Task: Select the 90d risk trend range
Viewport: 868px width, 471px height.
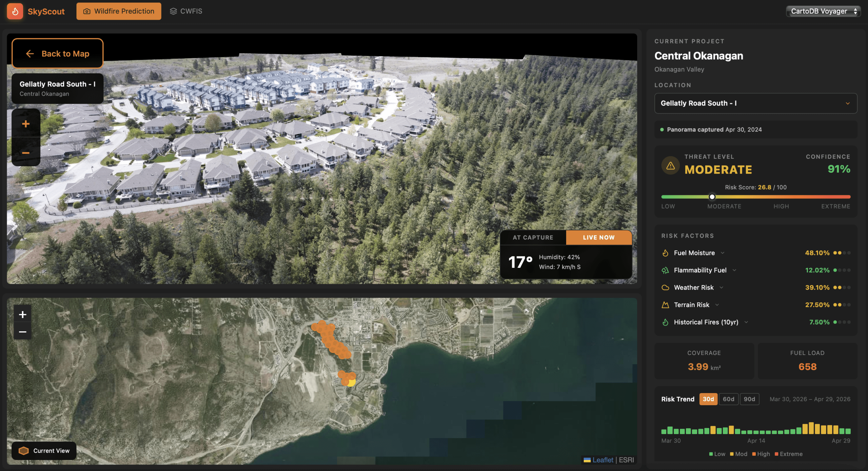Action: pos(749,399)
